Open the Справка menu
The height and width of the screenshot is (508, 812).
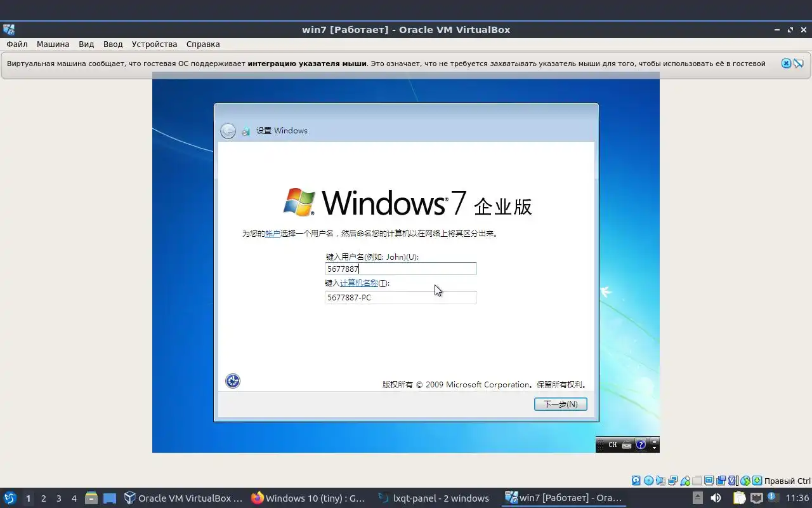(203, 44)
